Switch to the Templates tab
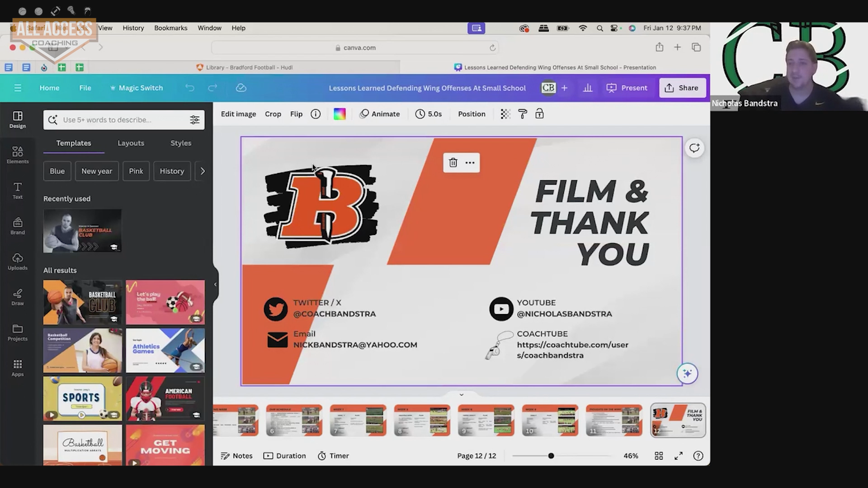 click(x=74, y=143)
